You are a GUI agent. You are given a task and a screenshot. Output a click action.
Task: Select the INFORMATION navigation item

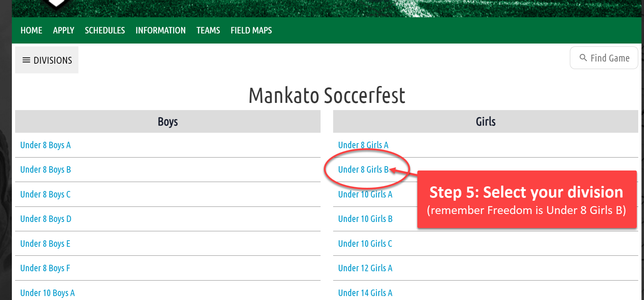tap(160, 31)
